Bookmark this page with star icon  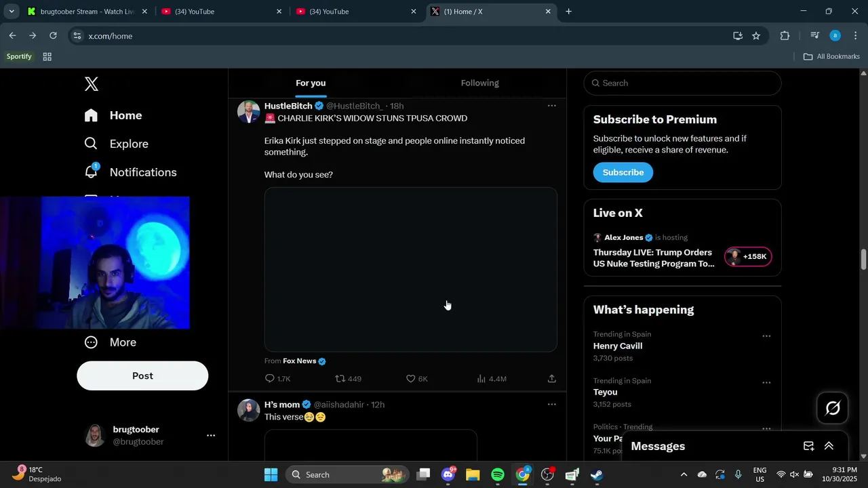(756, 36)
